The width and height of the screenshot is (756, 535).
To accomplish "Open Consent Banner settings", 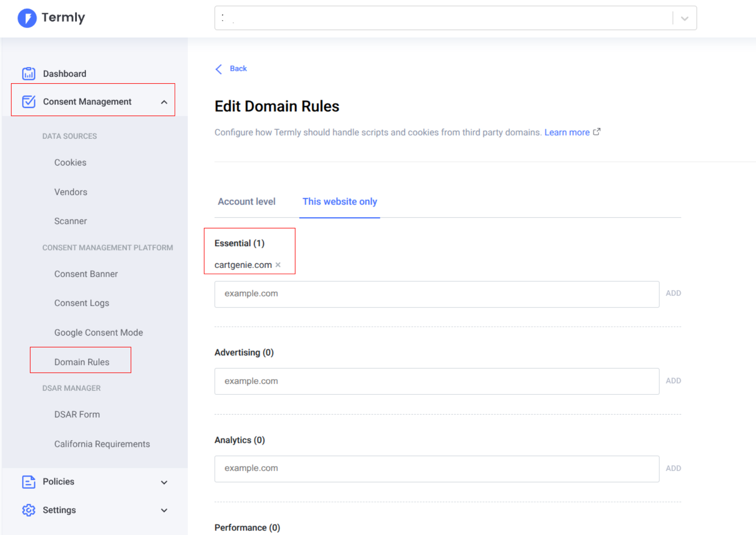I will point(86,274).
